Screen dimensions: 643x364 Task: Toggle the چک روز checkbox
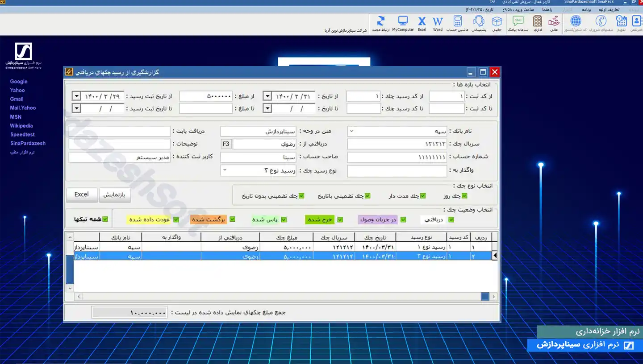(464, 196)
